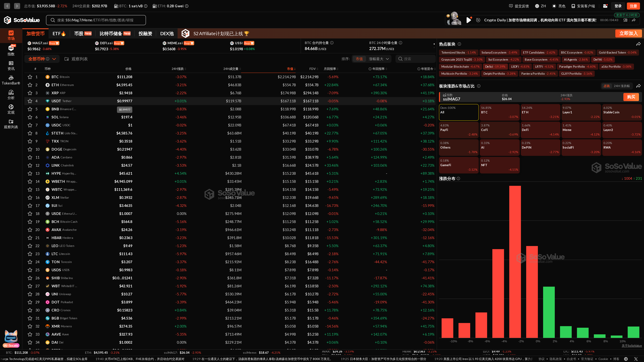Select the BTC 56.85% sector tile
Viewport: 644px width, 362px height.
[499, 112]
